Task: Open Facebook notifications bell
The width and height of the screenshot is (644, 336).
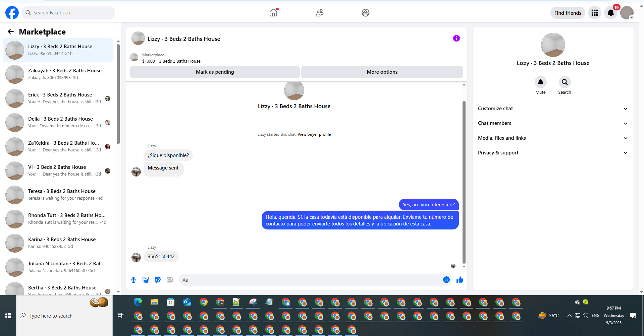Action: (x=611, y=13)
